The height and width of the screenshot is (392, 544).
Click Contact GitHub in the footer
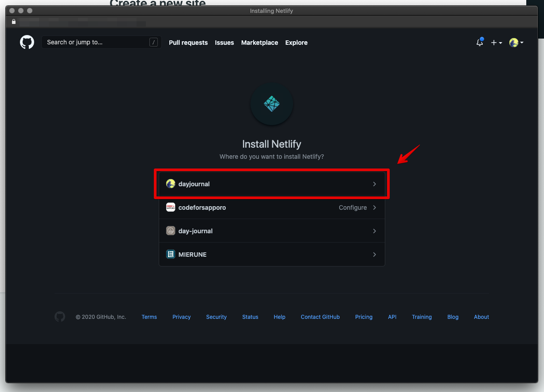pyautogui.click(x=320, y=317)
